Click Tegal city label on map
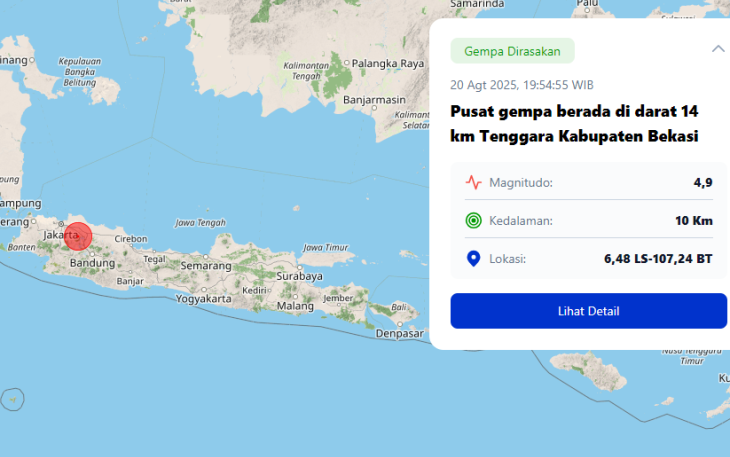This screenshot has height=457, width=730. coord(154,259)
